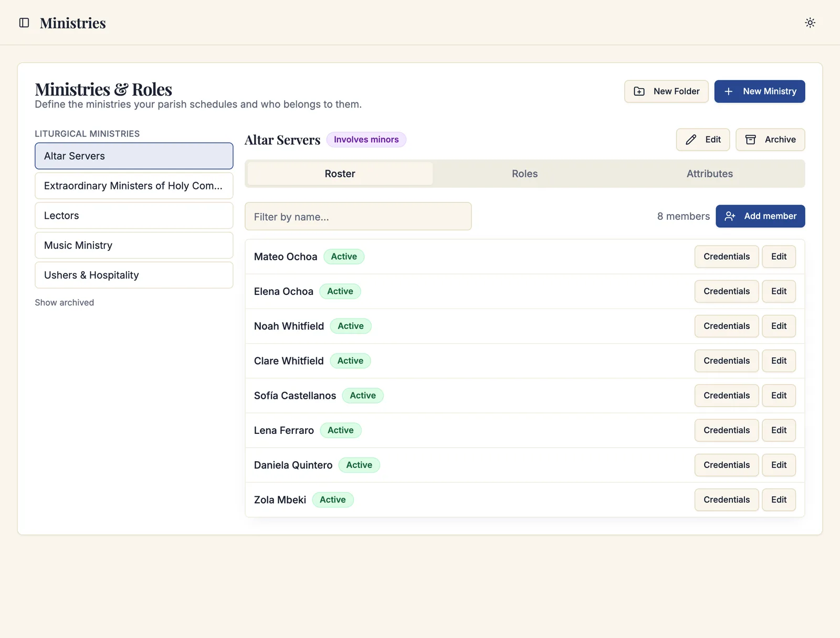Click Show archived link
Screen dimensions: 840x638
(x=65, y=303)
